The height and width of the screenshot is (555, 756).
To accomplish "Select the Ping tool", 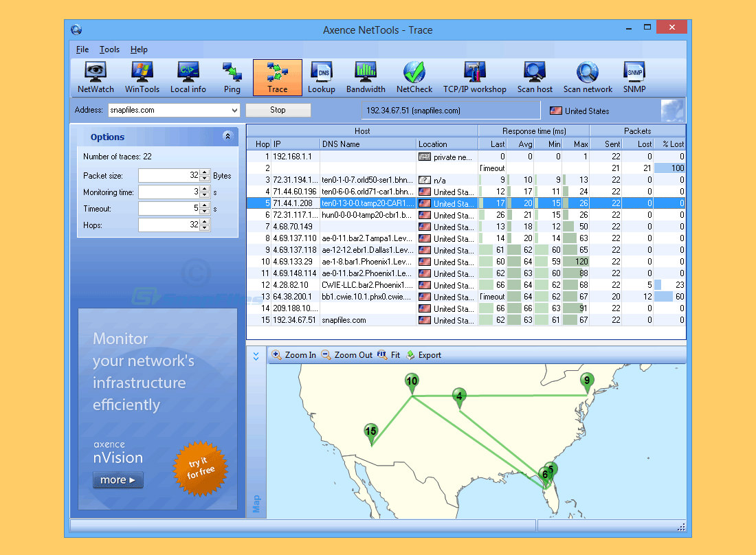I will coord(232,76).
